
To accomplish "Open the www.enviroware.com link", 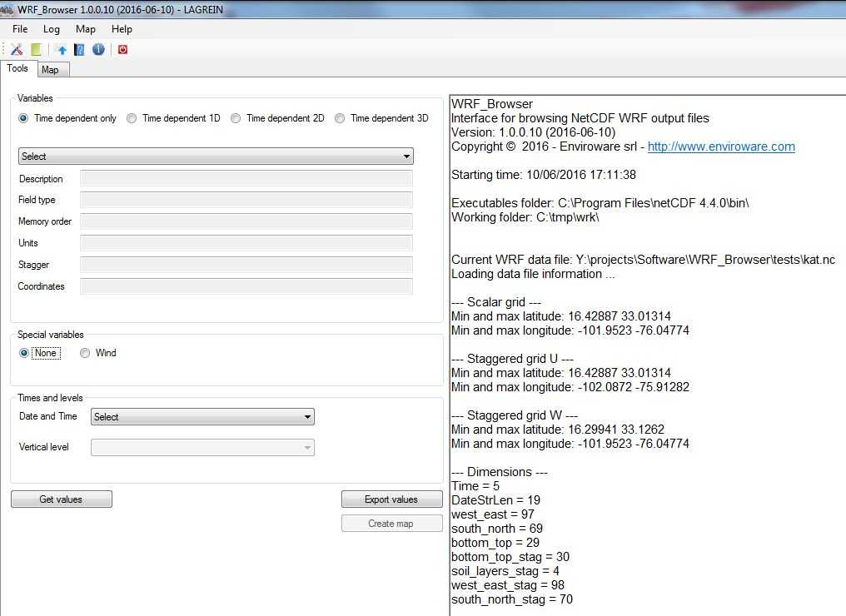I will [x=721, y=147].
